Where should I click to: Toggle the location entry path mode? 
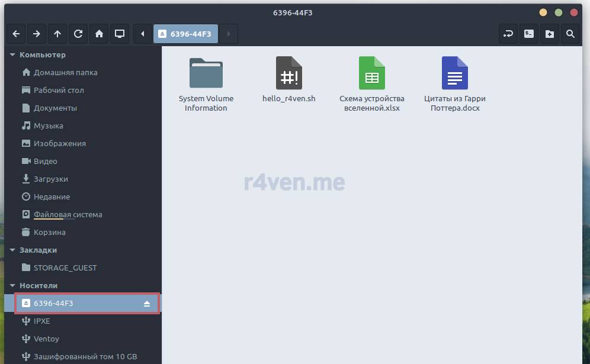[x=508, y=34]
